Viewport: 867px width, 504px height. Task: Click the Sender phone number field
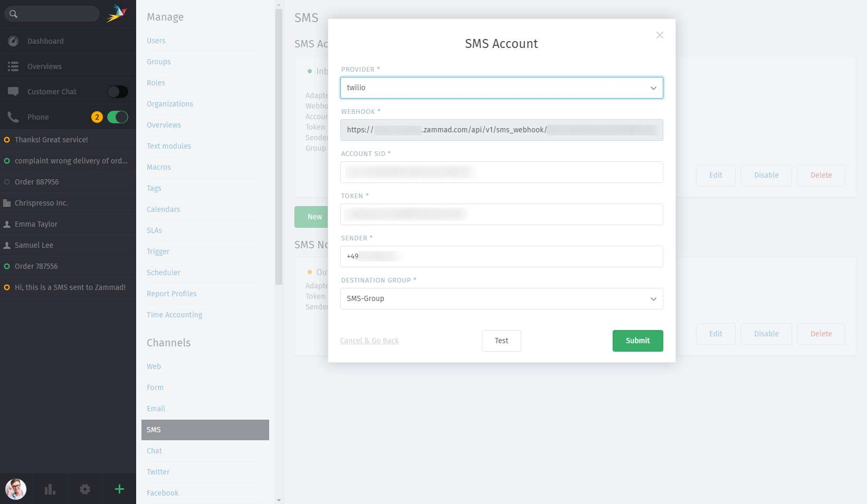click(x=502, y=257)
